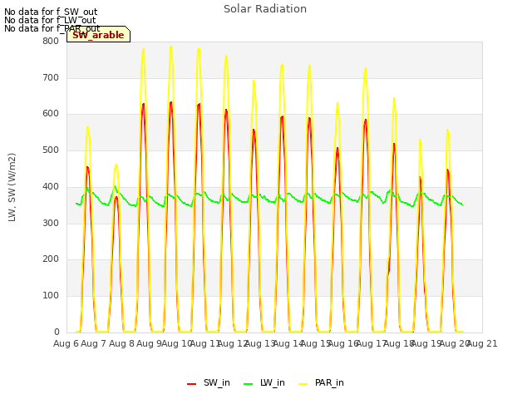
Task: Toggle the SW_in legend label
Action: 217,382
